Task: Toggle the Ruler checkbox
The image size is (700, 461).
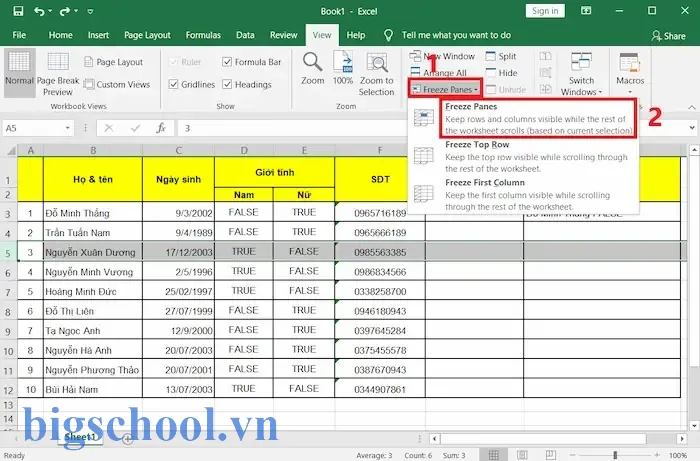Action: click(174, 62)
